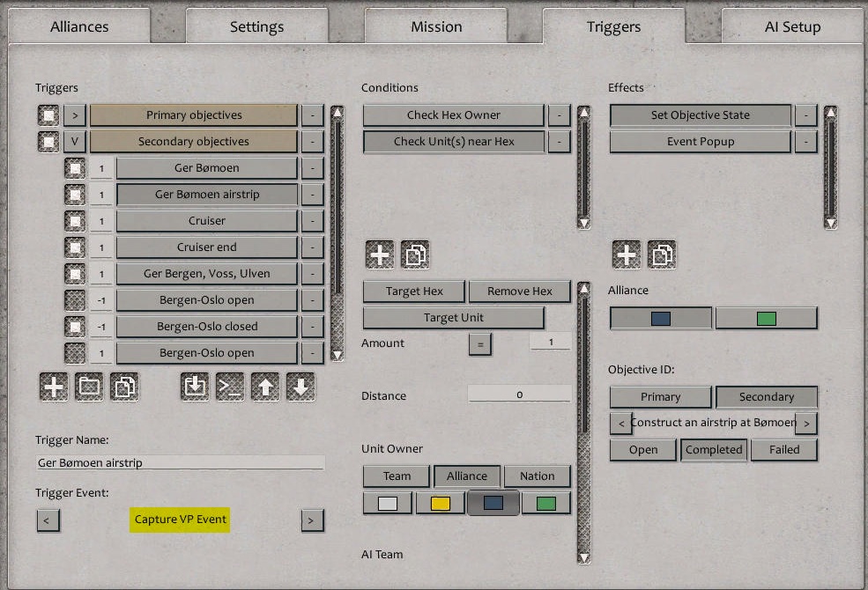
Task: Remove Secondary objectives folder with minus
Action: (313, 142)
